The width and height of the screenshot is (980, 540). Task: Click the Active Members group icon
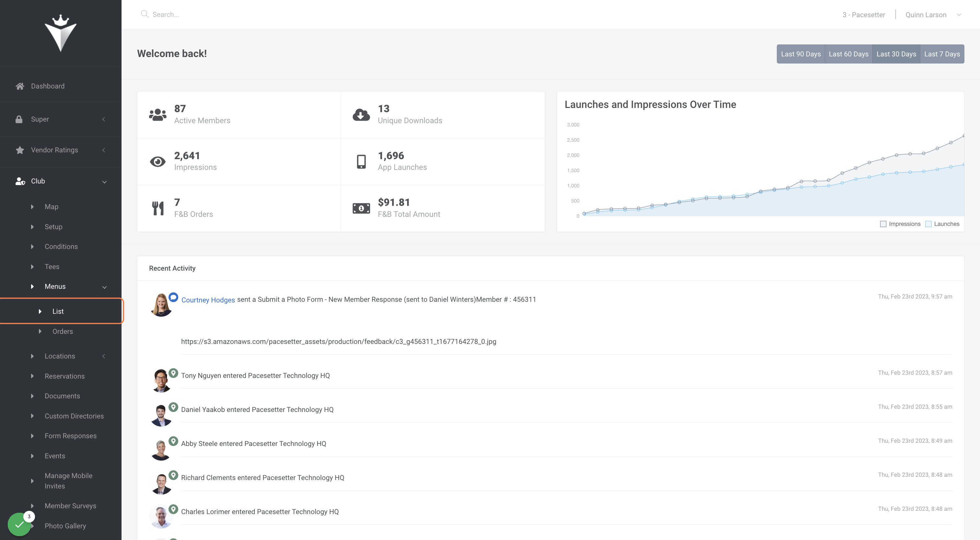pos(157,114)
